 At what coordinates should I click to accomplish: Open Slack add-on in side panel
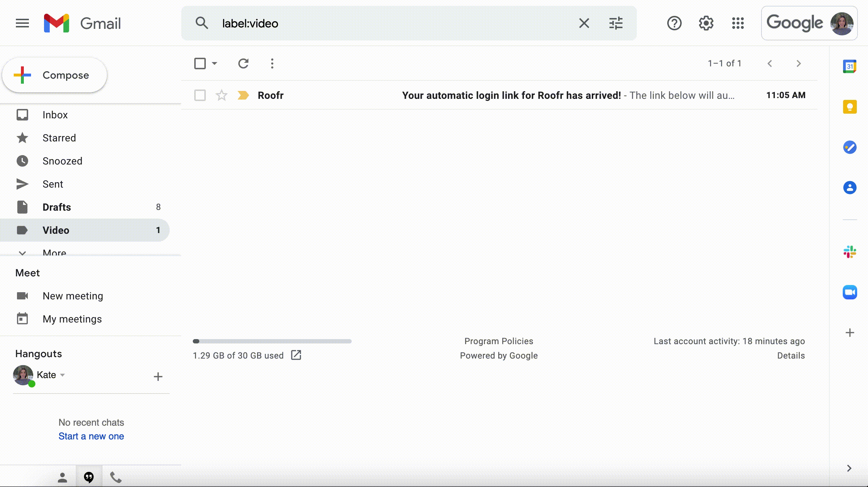[x=850, y=252]
